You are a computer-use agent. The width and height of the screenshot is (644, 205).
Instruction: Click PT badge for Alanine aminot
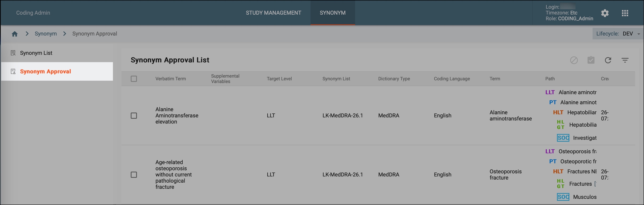pyautogui.click(x=553, y=102)
